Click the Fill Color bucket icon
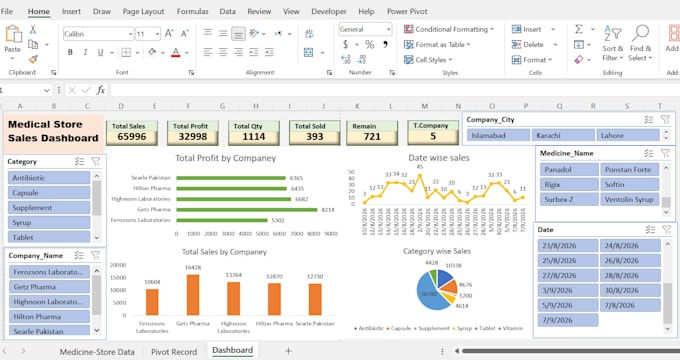The image size is (680, 360). (x=152, y=52)
